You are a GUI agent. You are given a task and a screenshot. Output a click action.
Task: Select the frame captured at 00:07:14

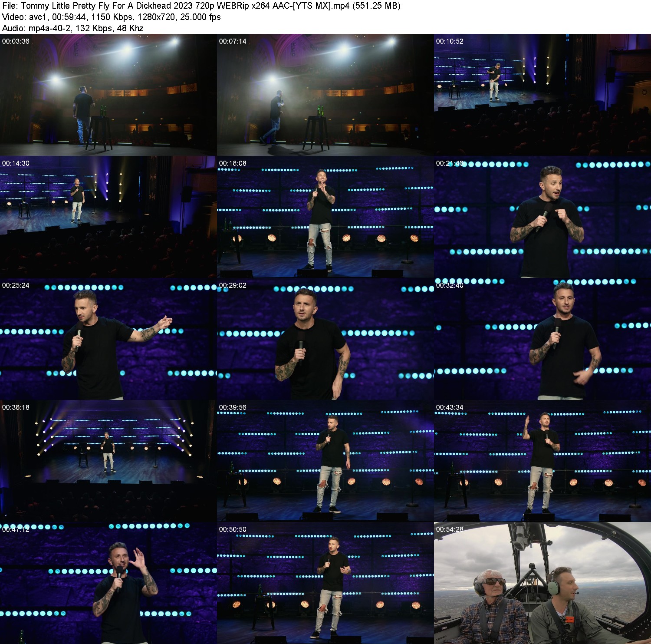point(325,95)
